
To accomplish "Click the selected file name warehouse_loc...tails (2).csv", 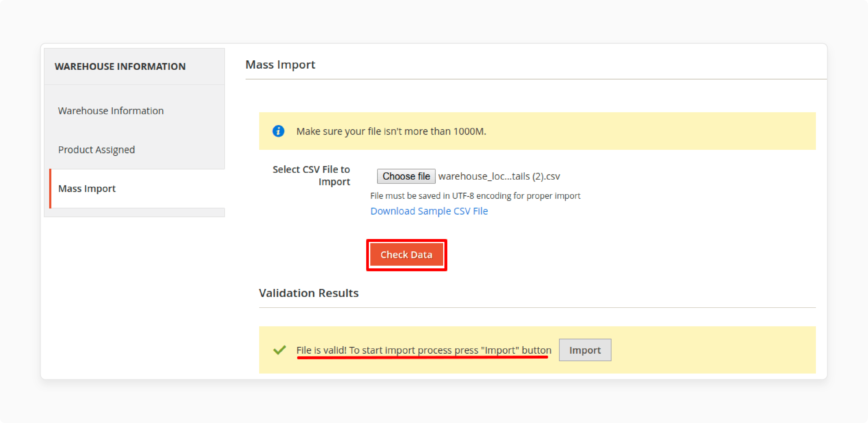I will click(x=499, y=176).
